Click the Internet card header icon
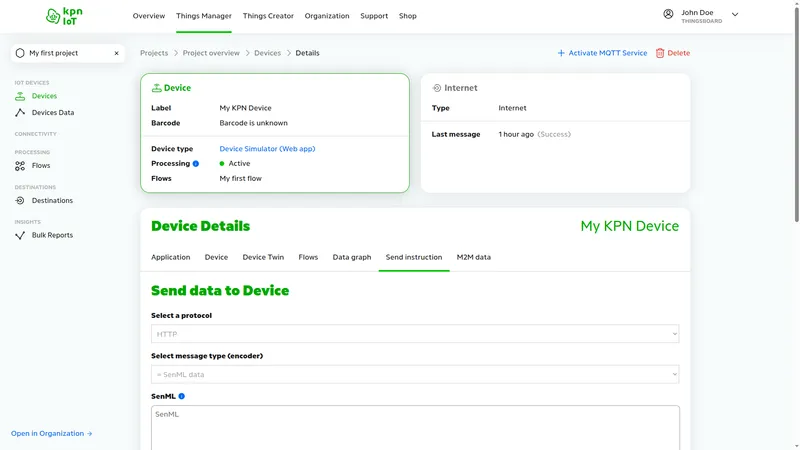800x450 pixels. (x=437, y=88)
